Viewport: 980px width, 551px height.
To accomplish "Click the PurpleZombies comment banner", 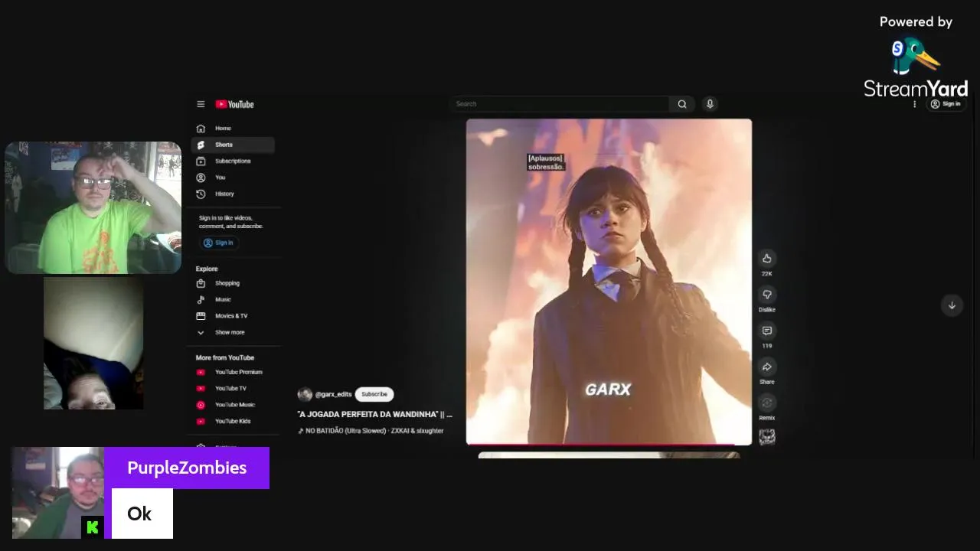I will pos(187,468).
